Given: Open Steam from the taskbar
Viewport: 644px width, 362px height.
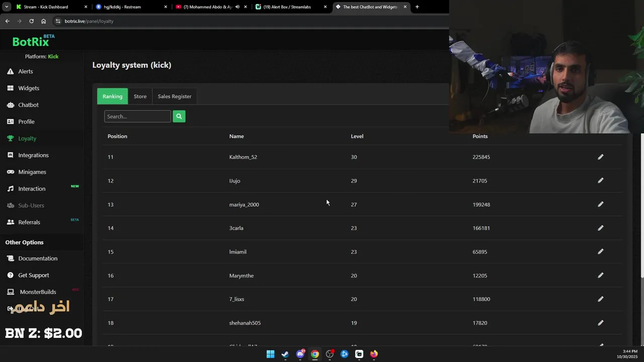Looking at the screenshot, I should (x=285, y=354).
